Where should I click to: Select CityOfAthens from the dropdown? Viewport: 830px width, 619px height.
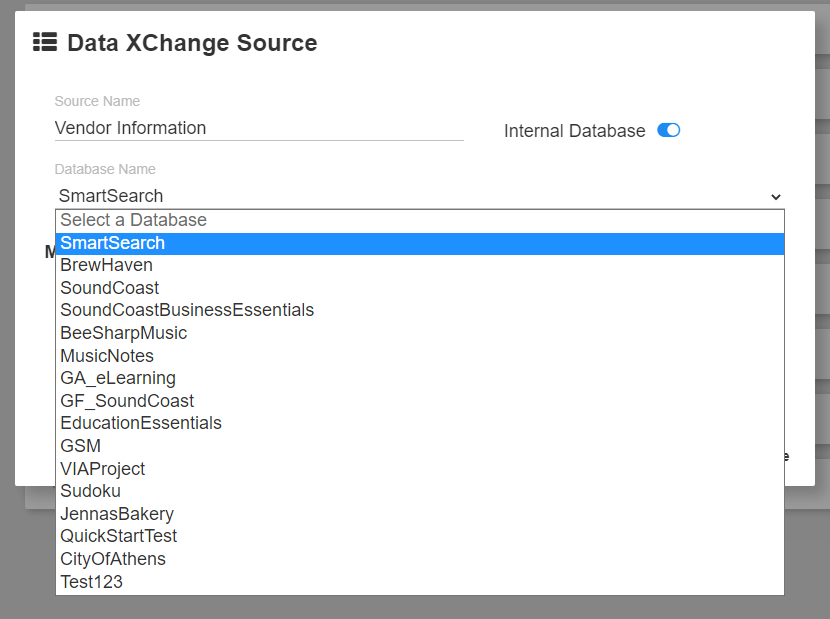click(x=113, y=559)
